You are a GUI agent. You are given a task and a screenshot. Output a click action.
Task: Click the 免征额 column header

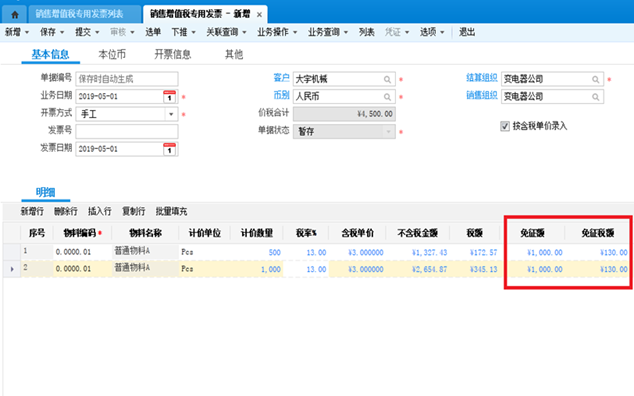(x=532, y=233)
